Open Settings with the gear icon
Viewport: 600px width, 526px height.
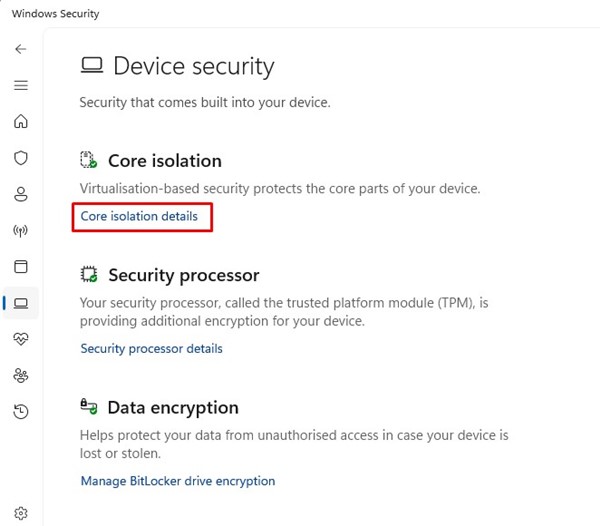click(x=21, y=513)
